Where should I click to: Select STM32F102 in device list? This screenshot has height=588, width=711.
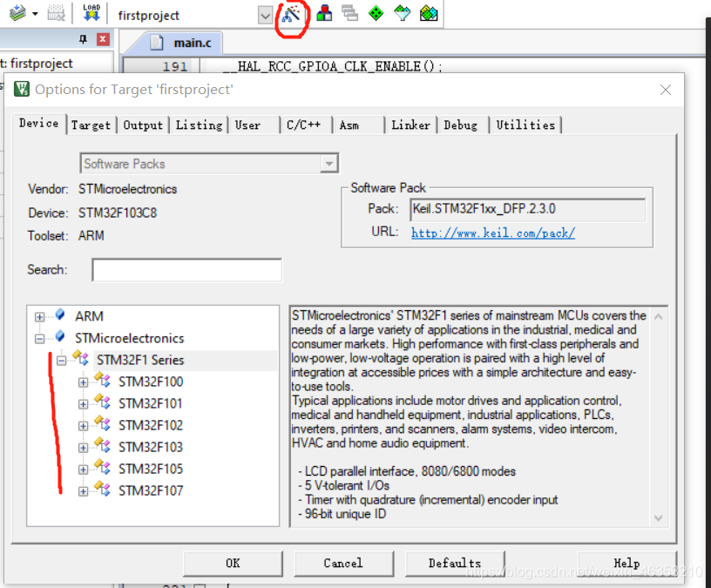pyautogui.click(x=151, y=425)
